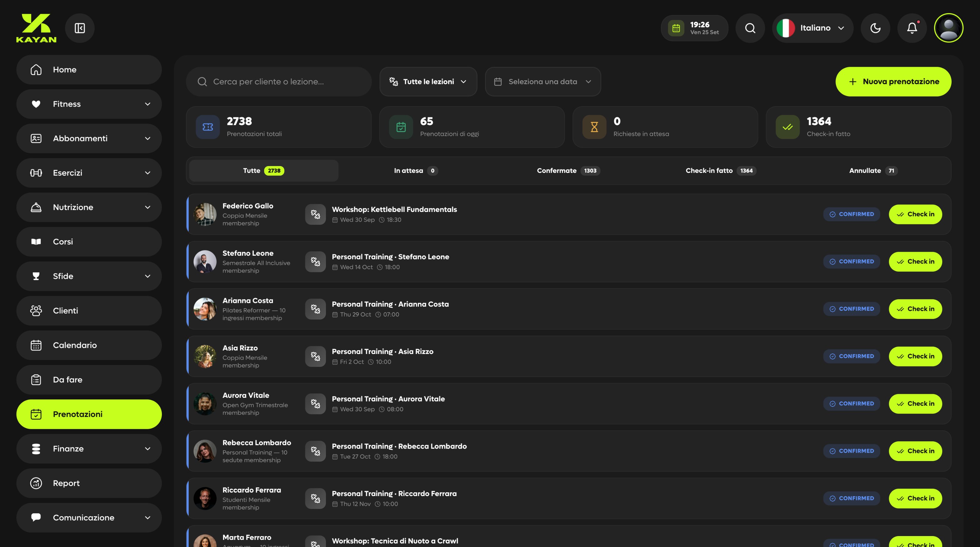The width and height of the screenshot is (980, 547).
Task: Select the Tutte tab
Action: [264, 171]
